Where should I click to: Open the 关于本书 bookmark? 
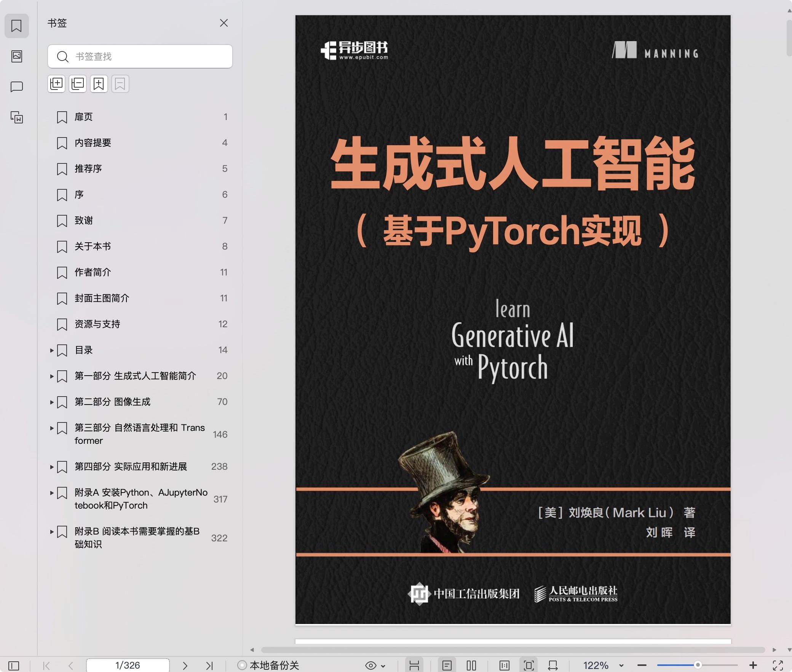93,246
